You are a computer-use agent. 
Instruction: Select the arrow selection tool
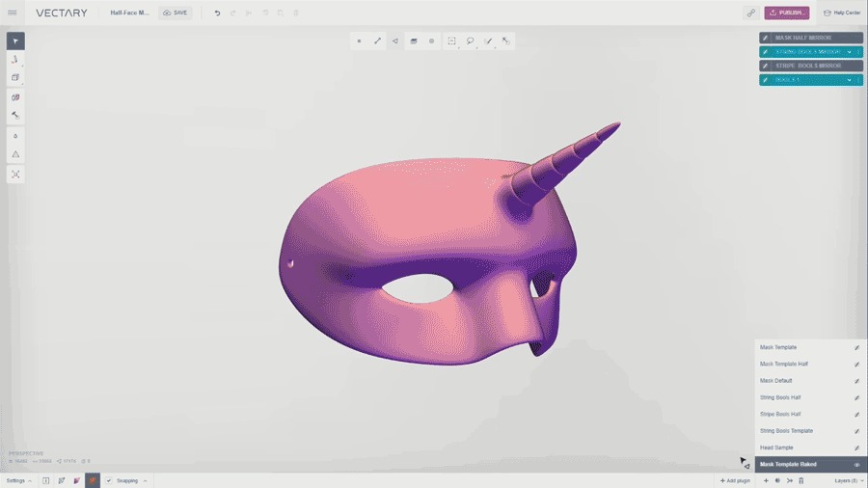point(15,41)
